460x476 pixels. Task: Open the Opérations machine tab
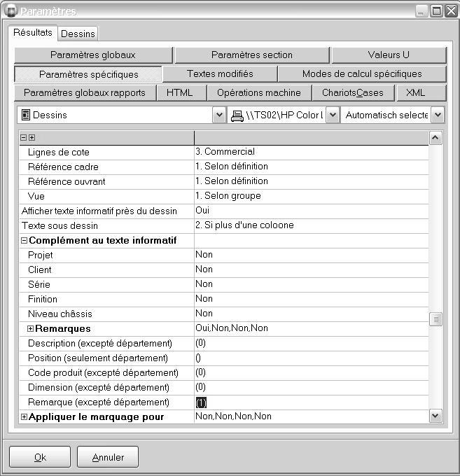259,92
